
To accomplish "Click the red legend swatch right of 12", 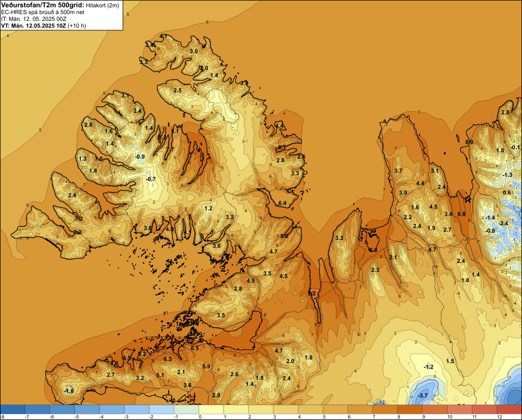I will [x=509, y=409].
